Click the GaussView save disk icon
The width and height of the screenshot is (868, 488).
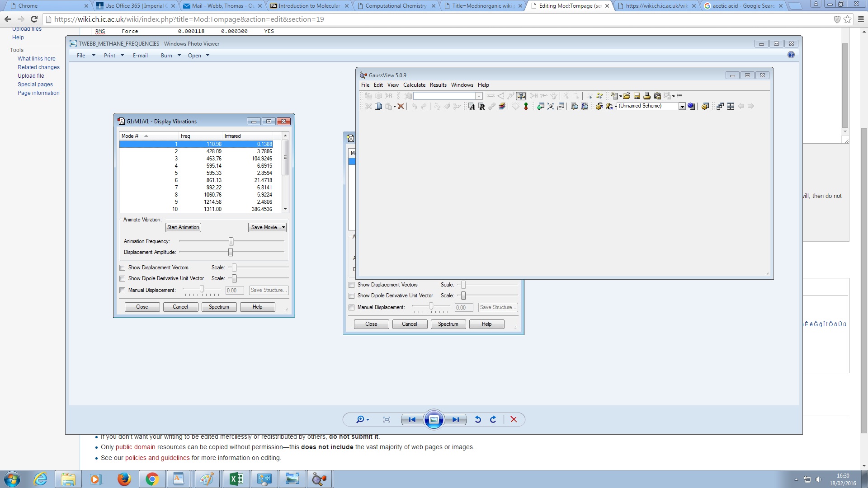637,96
